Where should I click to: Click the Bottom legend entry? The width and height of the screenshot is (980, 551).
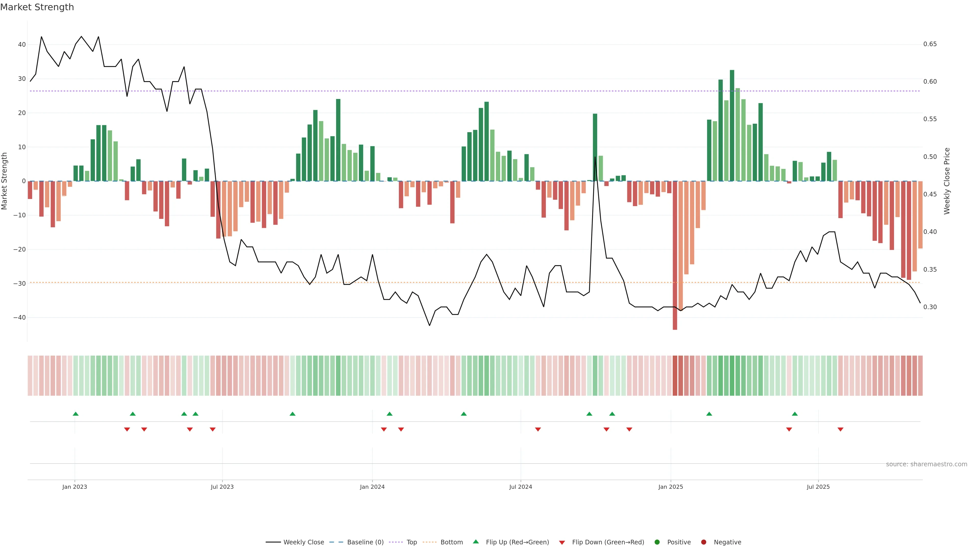click(451, 542)
